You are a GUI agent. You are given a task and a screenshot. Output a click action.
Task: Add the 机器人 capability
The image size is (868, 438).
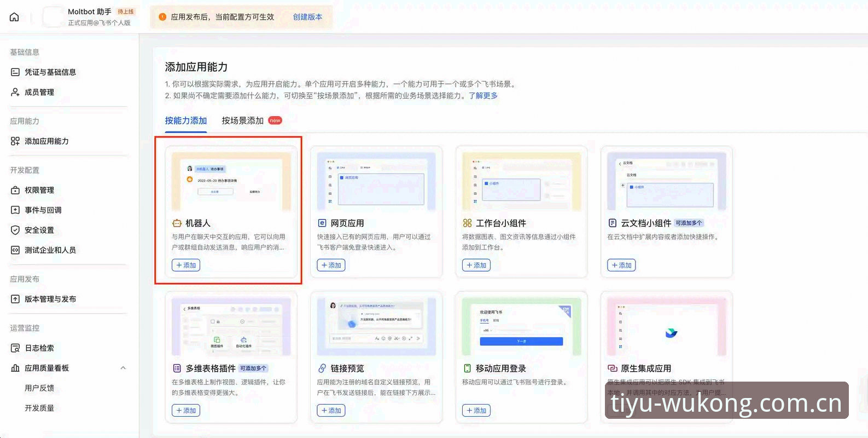[x=186, y=266]
